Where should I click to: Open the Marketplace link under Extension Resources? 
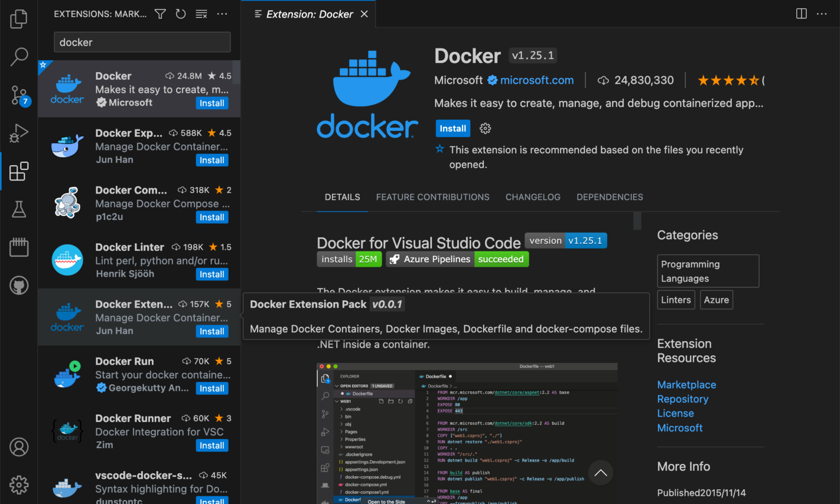pos(686,384)
